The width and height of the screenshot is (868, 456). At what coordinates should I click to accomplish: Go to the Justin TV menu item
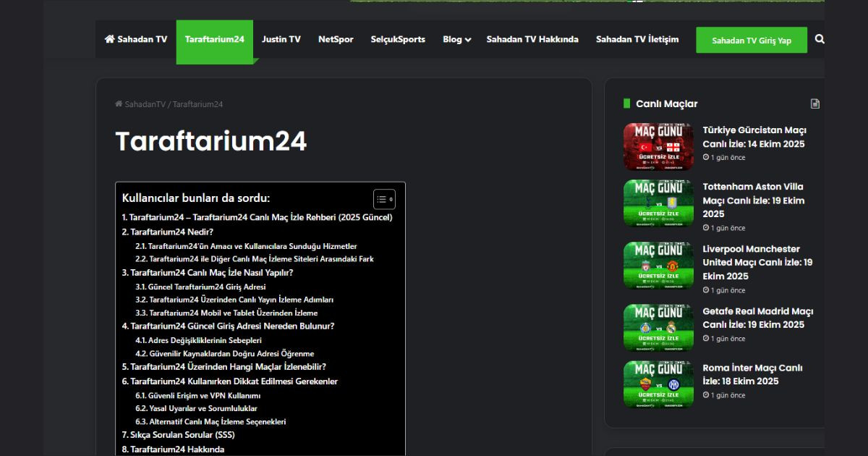(281, 40)
